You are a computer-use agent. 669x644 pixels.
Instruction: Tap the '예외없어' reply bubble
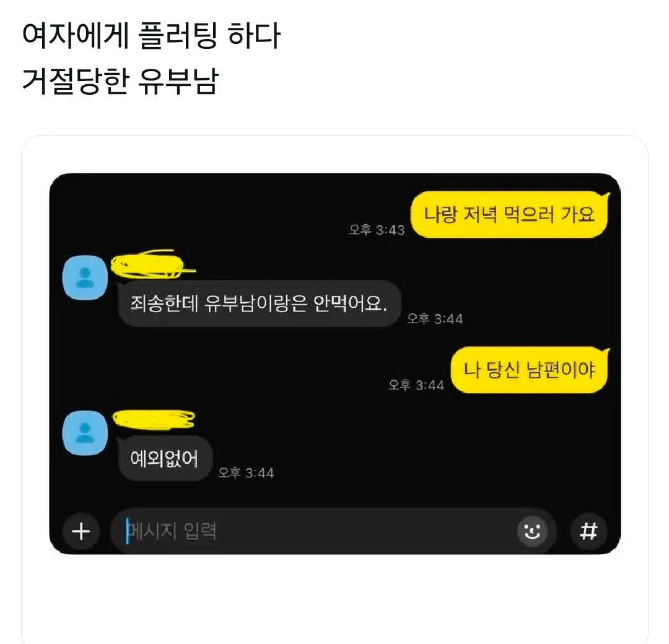point(164,458)
